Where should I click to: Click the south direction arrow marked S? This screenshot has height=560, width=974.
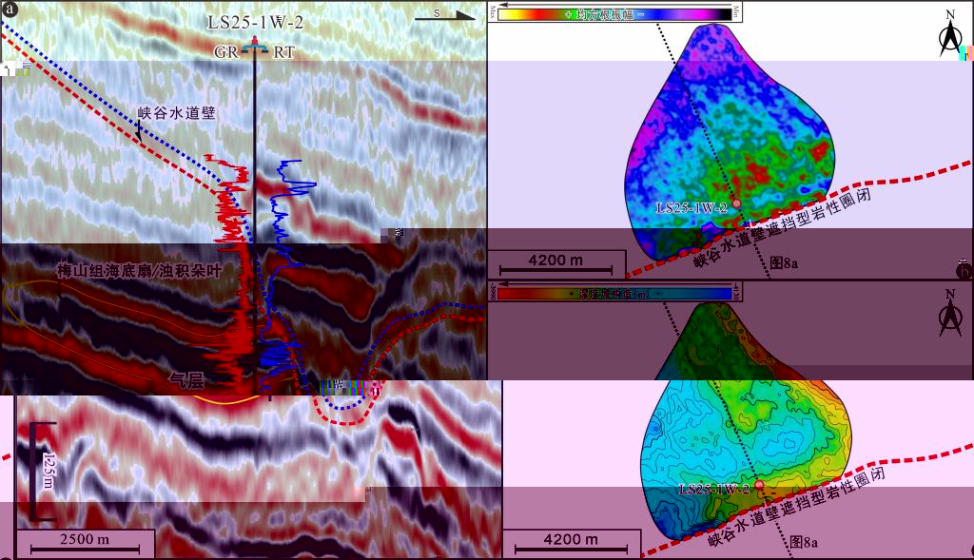pos(444,14)
